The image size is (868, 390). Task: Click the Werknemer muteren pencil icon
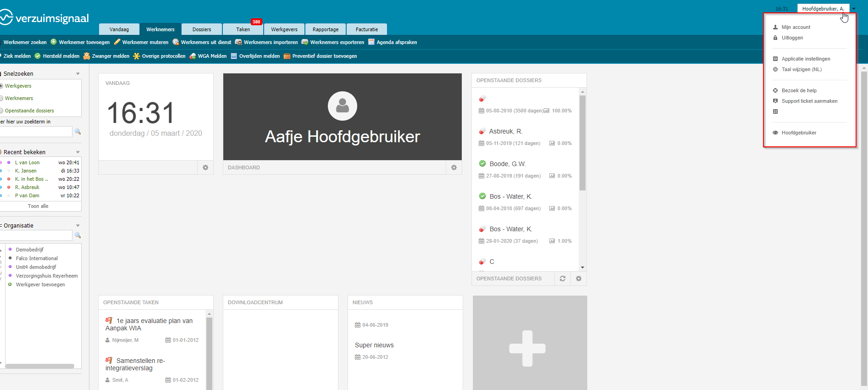[117, 42]
